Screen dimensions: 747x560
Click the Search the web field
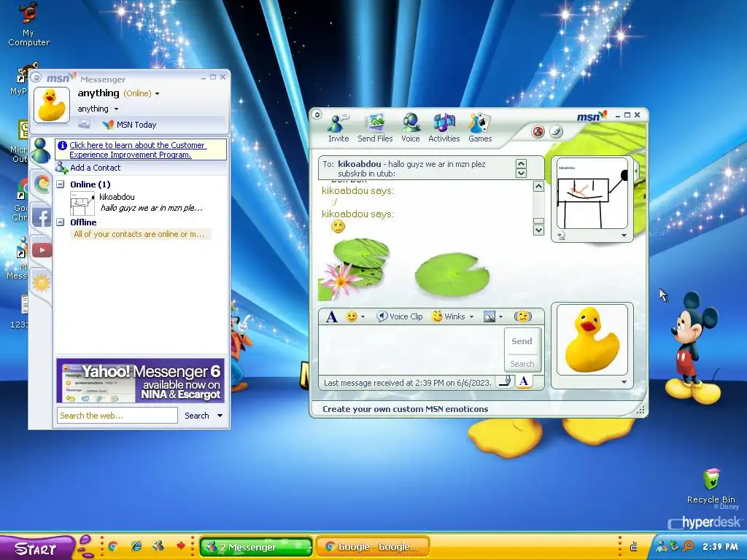(x=117, y=416)
